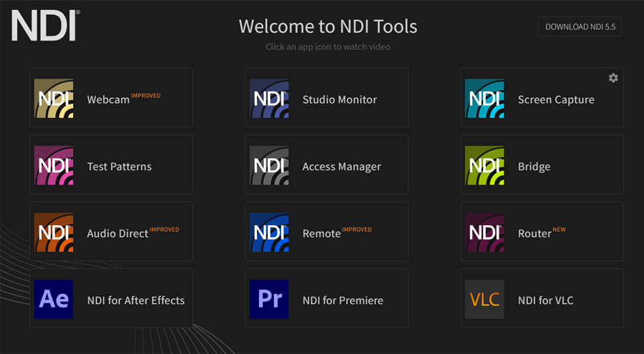Click the Premiere Pr icon
Viewport: 644px width, 354px height.
[x=269, y=300]
